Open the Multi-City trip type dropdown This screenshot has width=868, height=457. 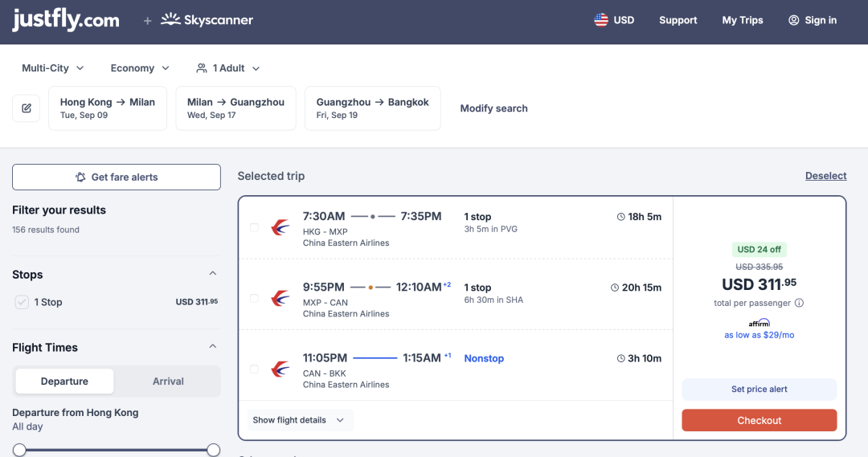pos(52,68)
